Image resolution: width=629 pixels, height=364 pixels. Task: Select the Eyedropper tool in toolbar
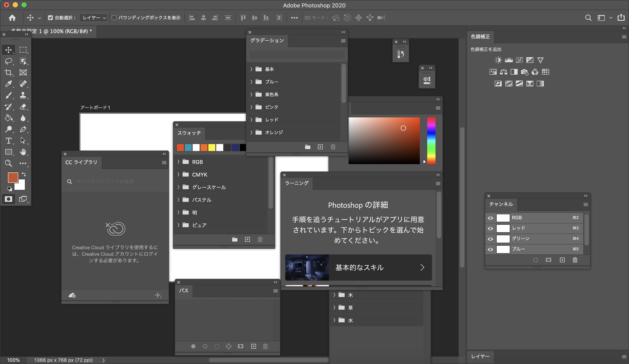(x=9, y=84)
